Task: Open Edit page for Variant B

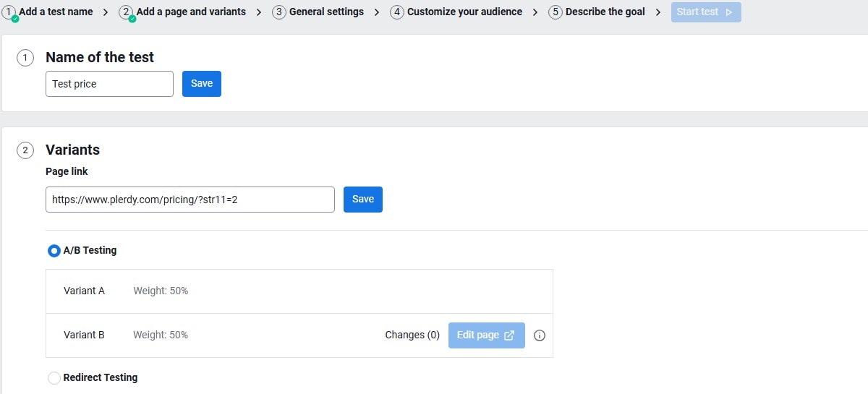Action: (x=486, y=335)
